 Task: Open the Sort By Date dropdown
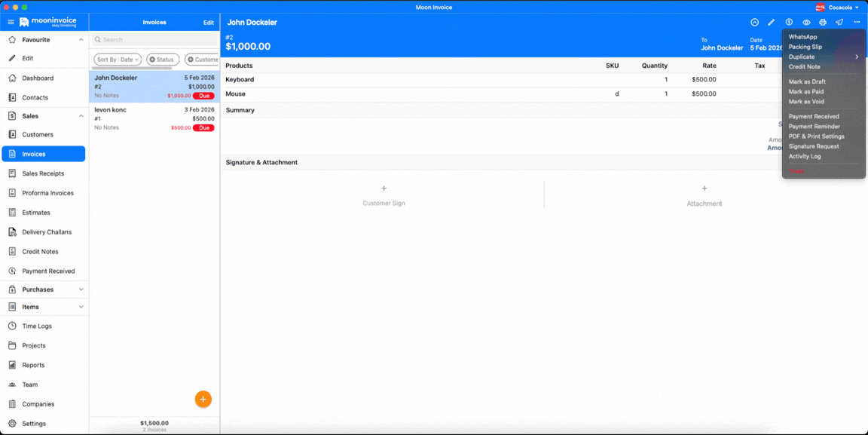117,59
